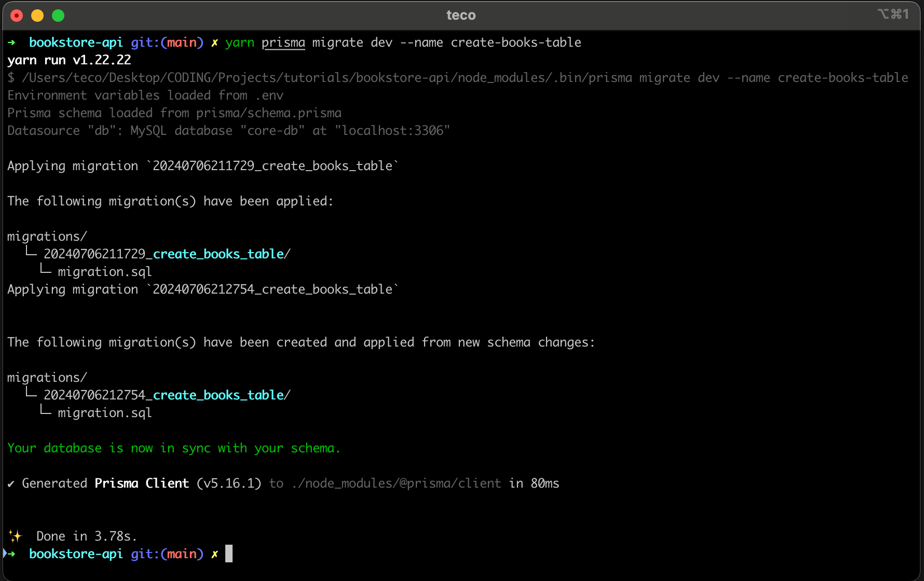Screen dimensions: 924x581
Task: Click the '(v5.16.1)' version text
Action: click(x=229, y=483)
